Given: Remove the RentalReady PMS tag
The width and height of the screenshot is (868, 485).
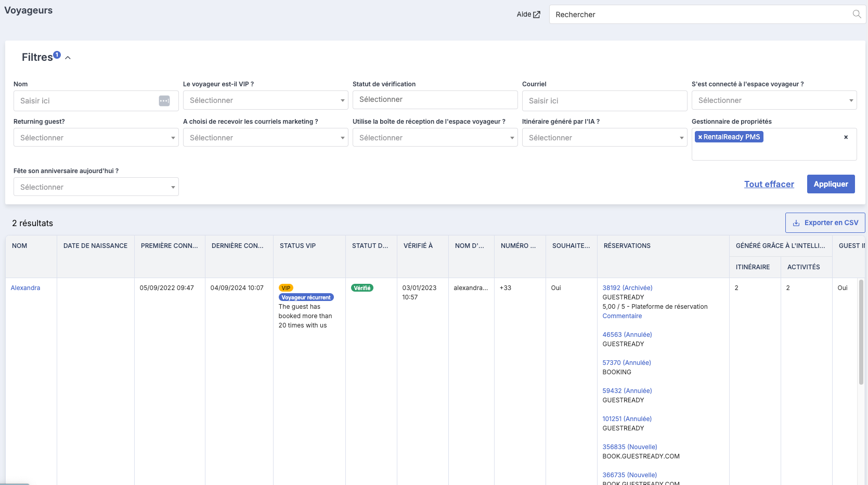Looking at the screenshot, I should tap(700, 137).
